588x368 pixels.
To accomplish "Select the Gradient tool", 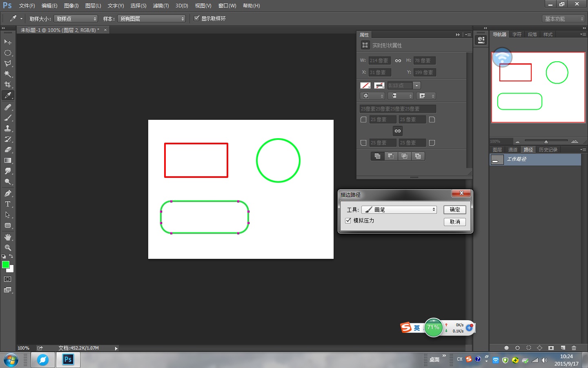I will pyautogui.click(x=7, y=160).
